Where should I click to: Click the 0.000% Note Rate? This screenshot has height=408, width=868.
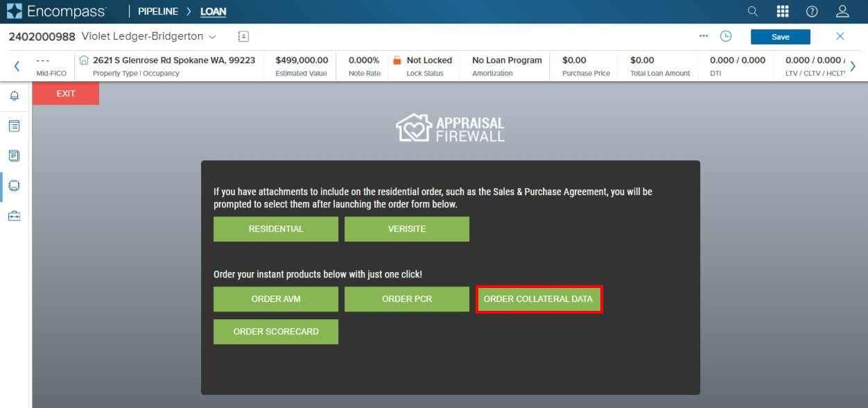[364, 60]
